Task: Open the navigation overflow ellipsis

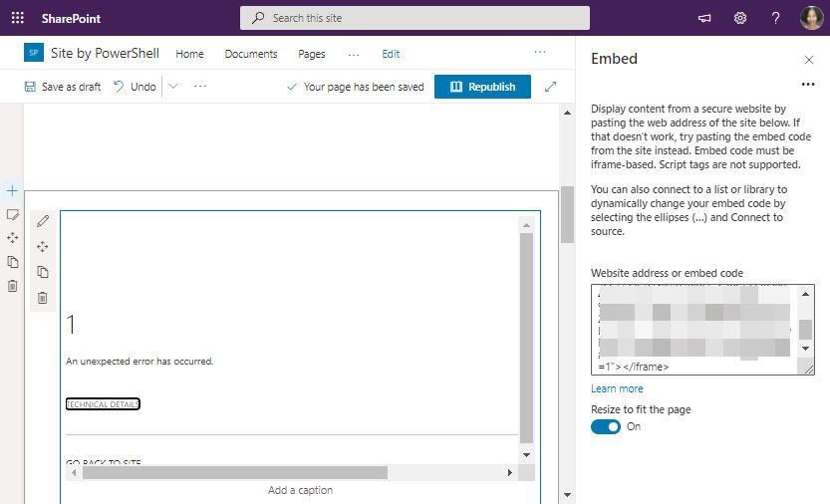Action: 354,54
